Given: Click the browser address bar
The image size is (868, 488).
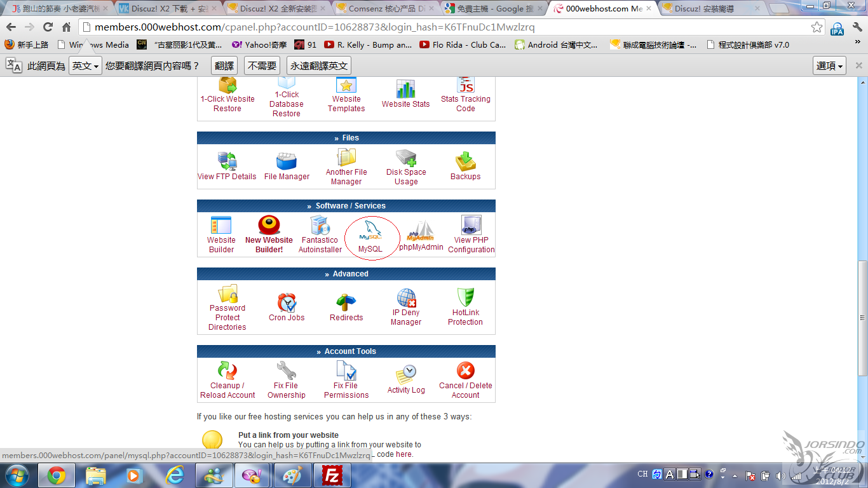Looking at the screenshot, I should 445,27.
